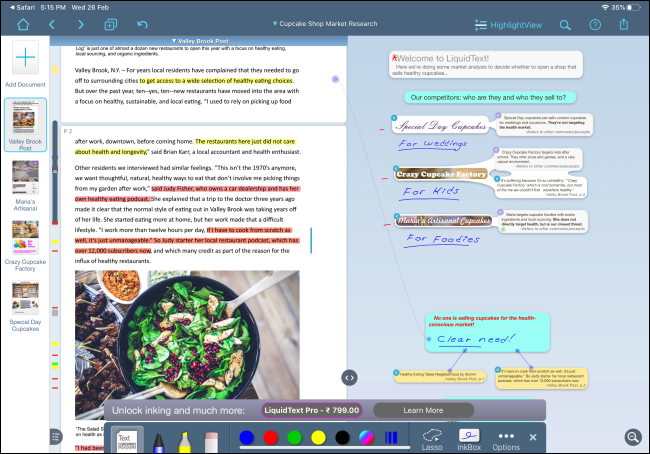
Task: Click the comment 'Maria targets cupcake foodies'
Action: (543, 222)
